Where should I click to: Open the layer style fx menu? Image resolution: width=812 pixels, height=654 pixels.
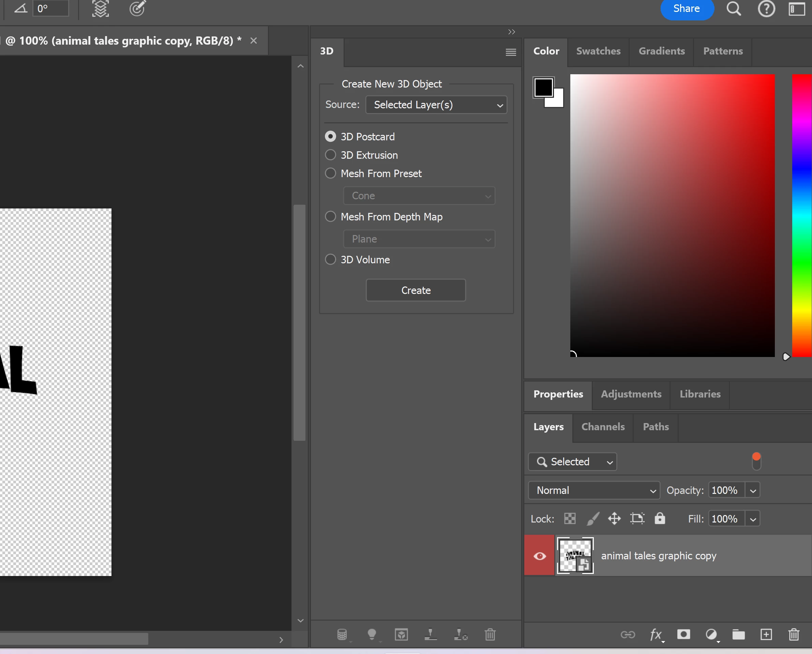point(656,634)
